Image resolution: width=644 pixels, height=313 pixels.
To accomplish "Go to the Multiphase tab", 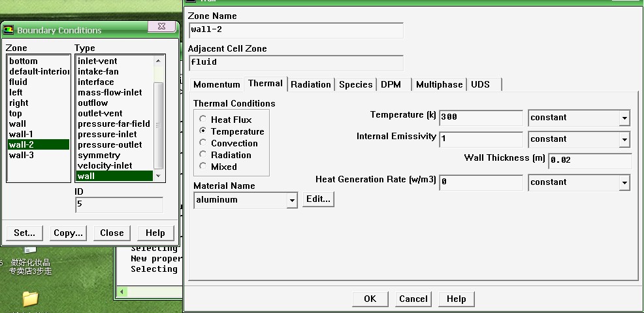I will 439,84.
